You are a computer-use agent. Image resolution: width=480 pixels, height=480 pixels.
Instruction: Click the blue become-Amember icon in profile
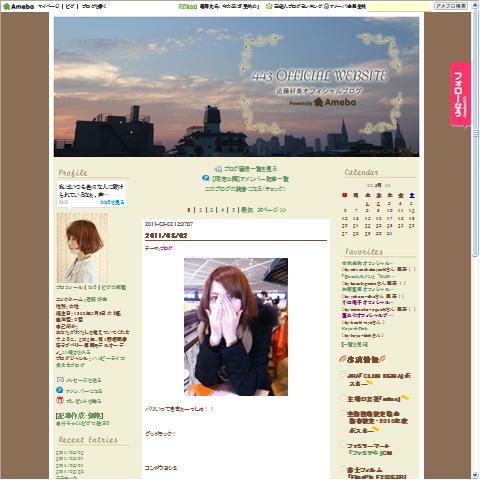[60, 390]
